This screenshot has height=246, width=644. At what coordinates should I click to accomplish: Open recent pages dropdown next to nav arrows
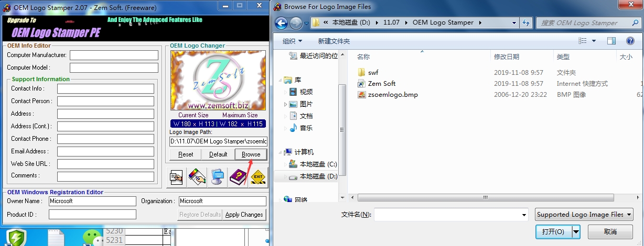pyautogui.click(x=305, y=24)
